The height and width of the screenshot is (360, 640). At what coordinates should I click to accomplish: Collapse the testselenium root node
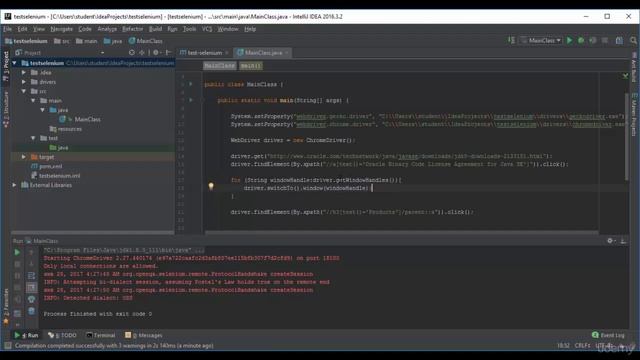tap(15, 63)
